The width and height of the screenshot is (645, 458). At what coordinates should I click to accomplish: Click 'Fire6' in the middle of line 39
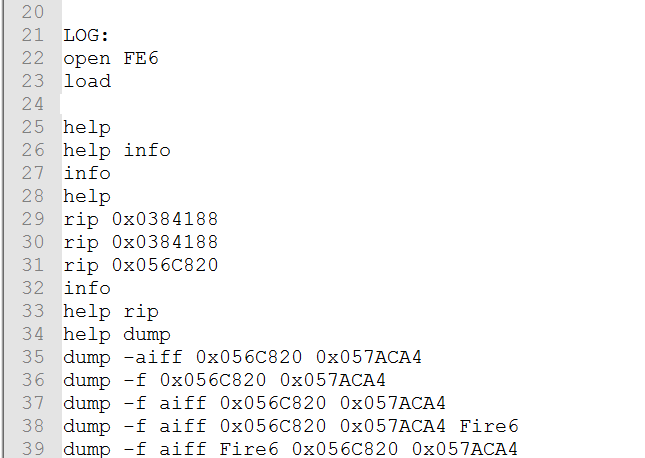(x=249, y=449)
